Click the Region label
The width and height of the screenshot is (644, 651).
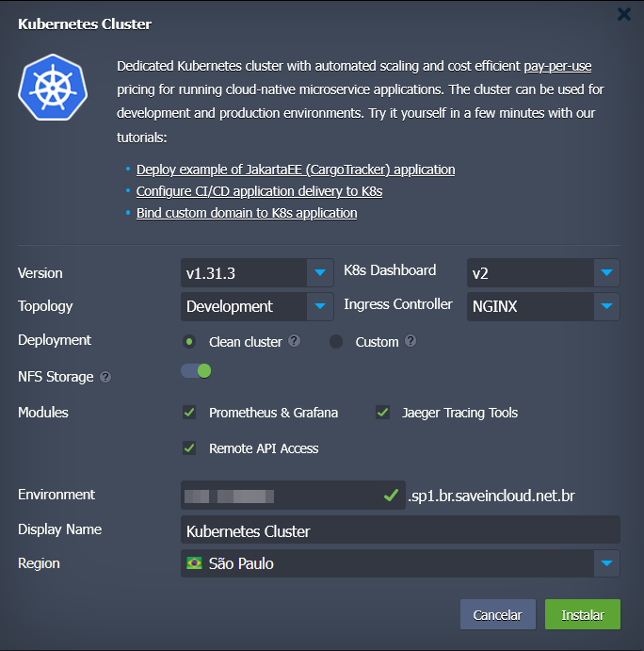[39, 563]
